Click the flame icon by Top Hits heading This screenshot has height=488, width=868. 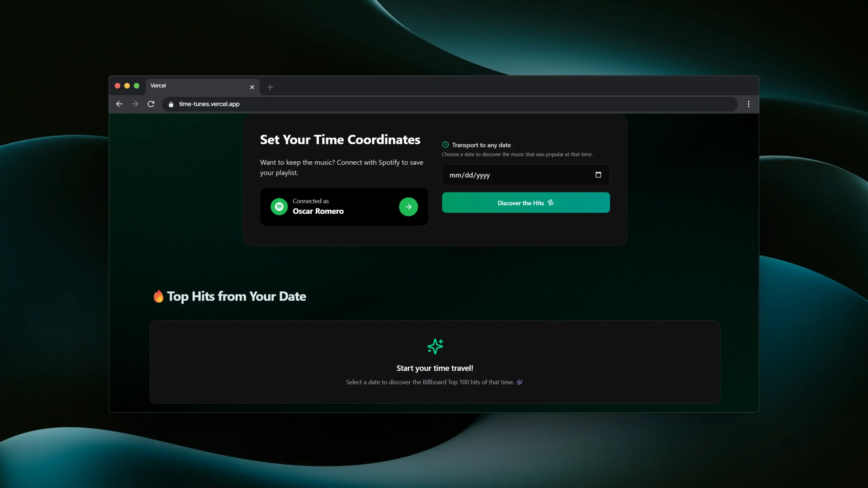(x=158, y=296)
